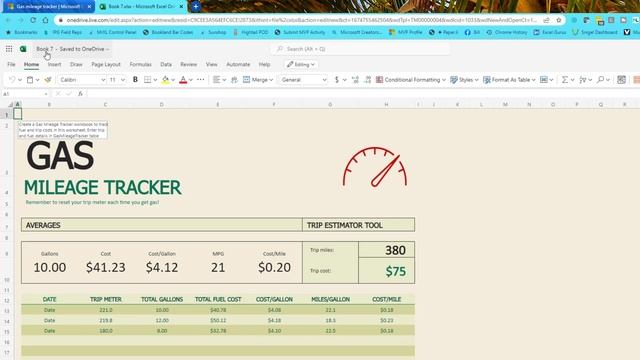
Task: Open the Automate ribbon tab
Action: 238,64
